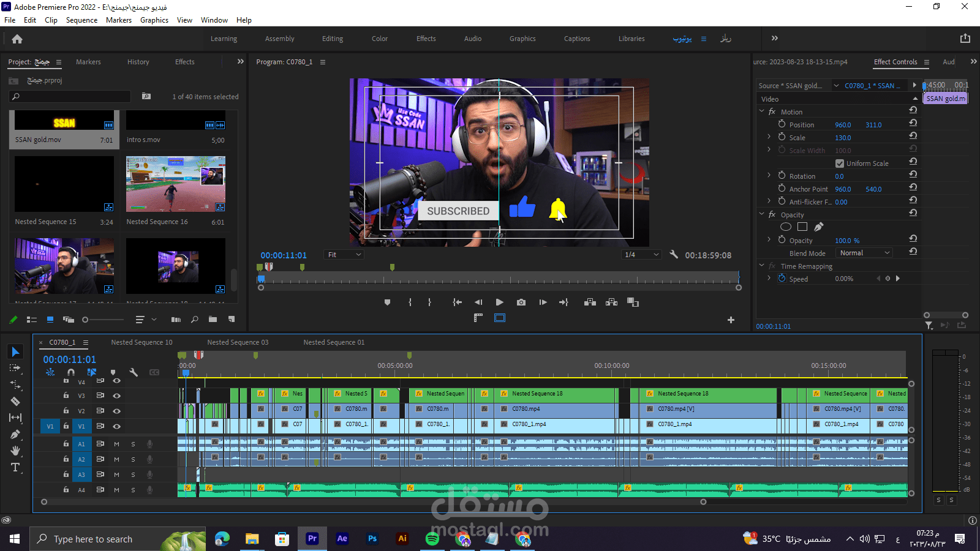This screenshot has height=551, width=980.
Task: Toggle V3 track output eye
Action: [116, 395]
